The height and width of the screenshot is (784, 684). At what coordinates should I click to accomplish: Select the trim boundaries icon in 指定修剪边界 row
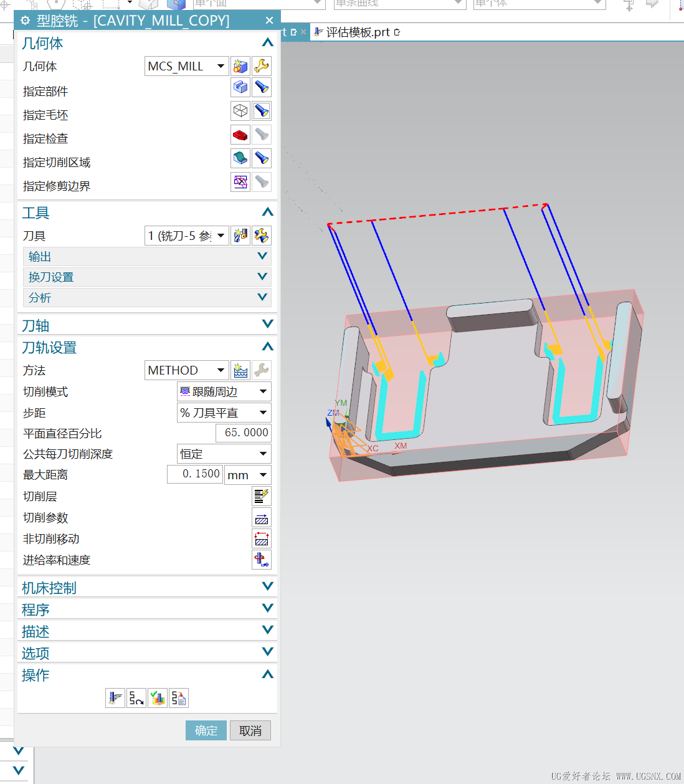tap(240, 182)
